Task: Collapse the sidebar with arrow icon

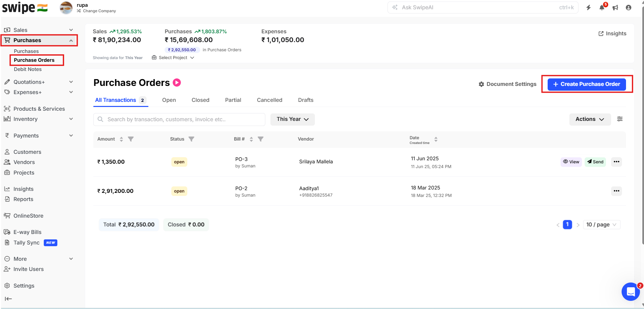Action: coord(8,299)
